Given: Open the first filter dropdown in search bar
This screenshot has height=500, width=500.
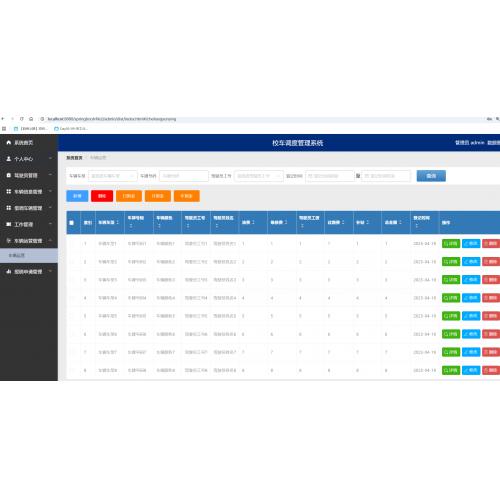Looking at the screenshot, I should coord(113,176).
